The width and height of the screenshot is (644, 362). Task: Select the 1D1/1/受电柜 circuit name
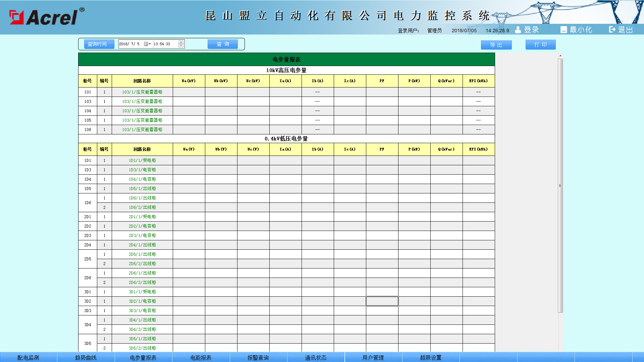142,160
